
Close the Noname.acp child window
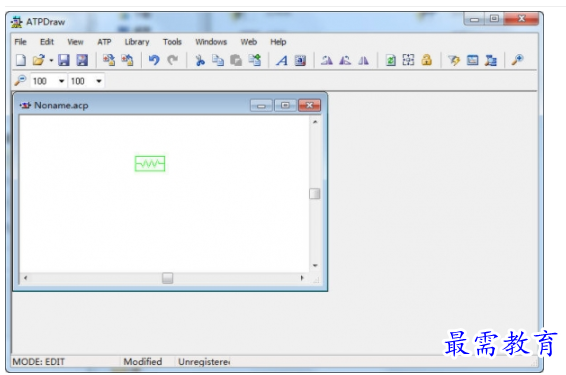tap(309, 105)
